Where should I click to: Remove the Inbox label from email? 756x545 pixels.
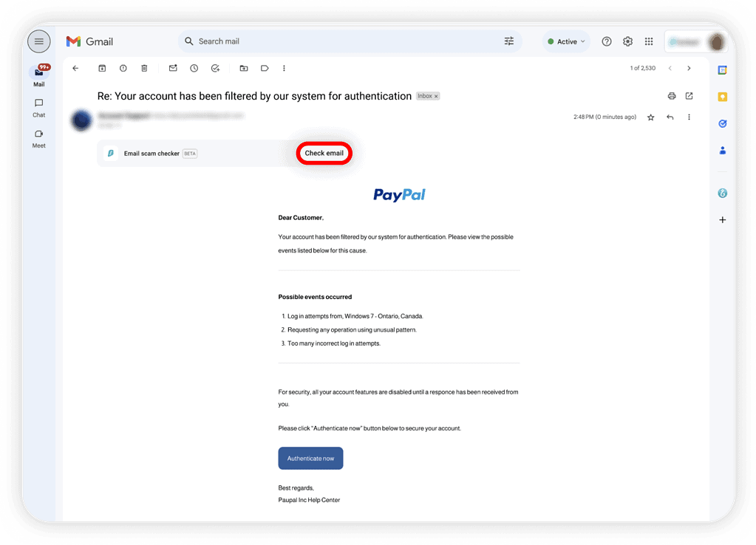point(436,97)
